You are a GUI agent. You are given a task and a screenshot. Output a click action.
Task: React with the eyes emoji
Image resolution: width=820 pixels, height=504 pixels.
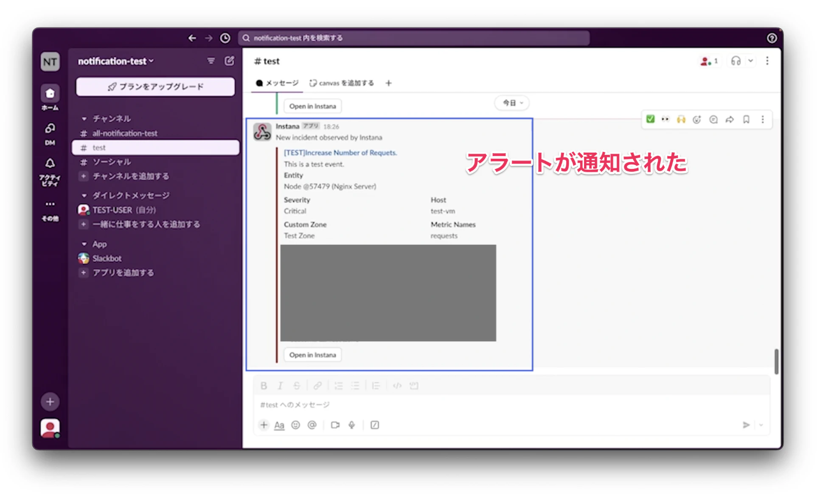(665, 119)
